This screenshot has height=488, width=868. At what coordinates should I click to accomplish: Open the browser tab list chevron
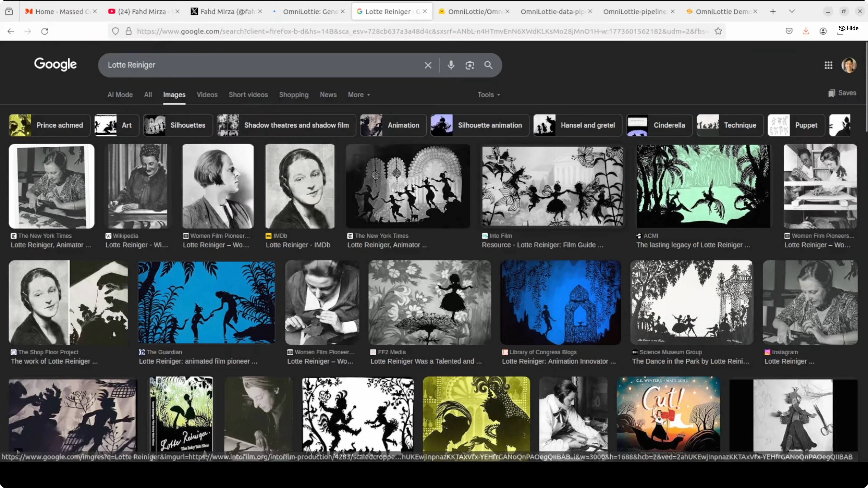tap(792, 11)
